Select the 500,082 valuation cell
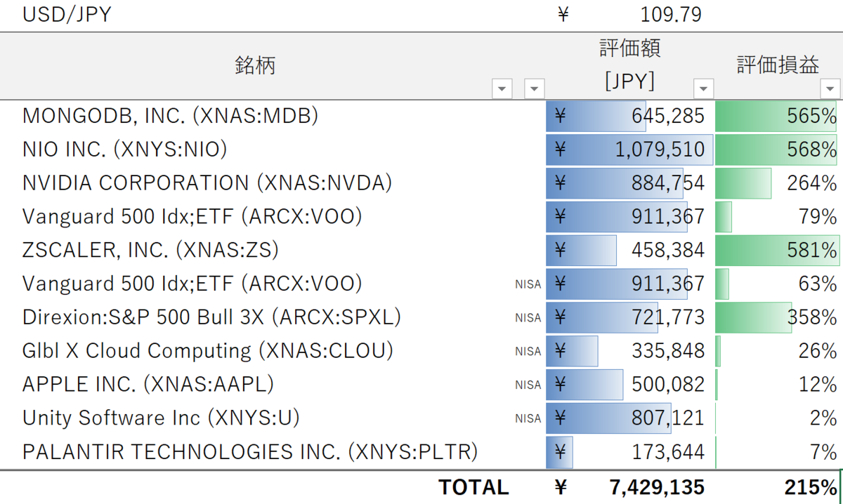 tap(630, 385)
